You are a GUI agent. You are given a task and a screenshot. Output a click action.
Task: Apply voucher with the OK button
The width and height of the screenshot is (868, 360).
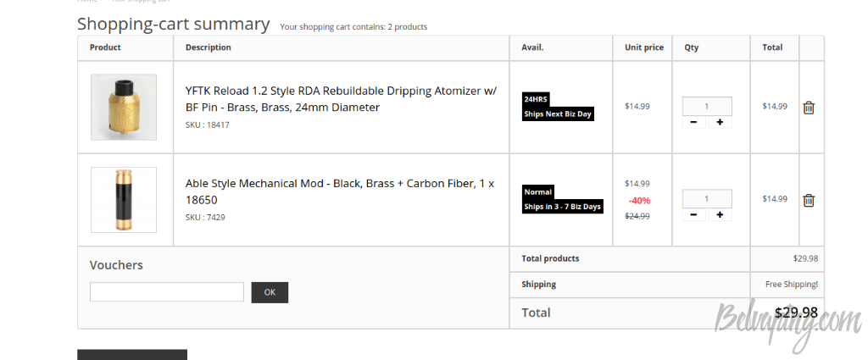270,292
